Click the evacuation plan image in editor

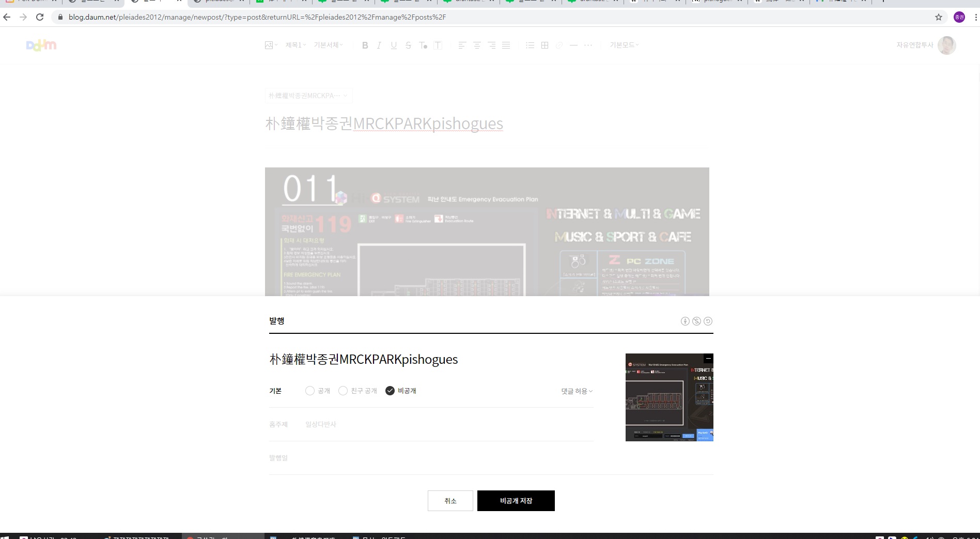pos(487,232)
